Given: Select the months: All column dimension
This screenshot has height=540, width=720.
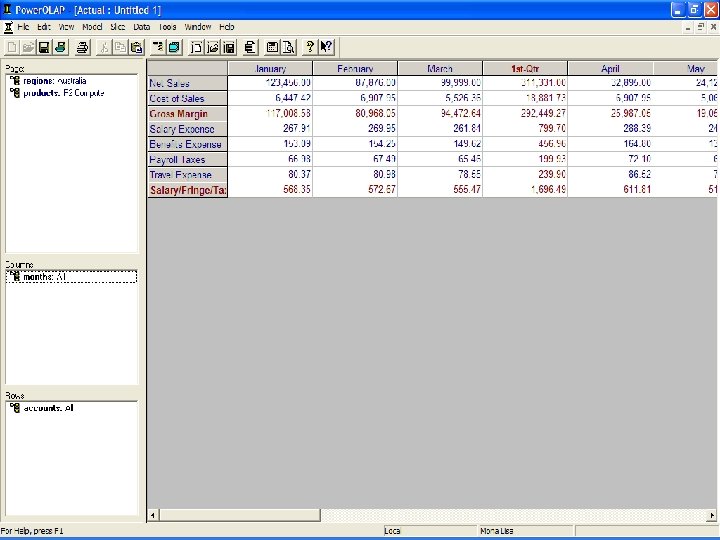Looking at the screenshot, I should coord(71,277).
